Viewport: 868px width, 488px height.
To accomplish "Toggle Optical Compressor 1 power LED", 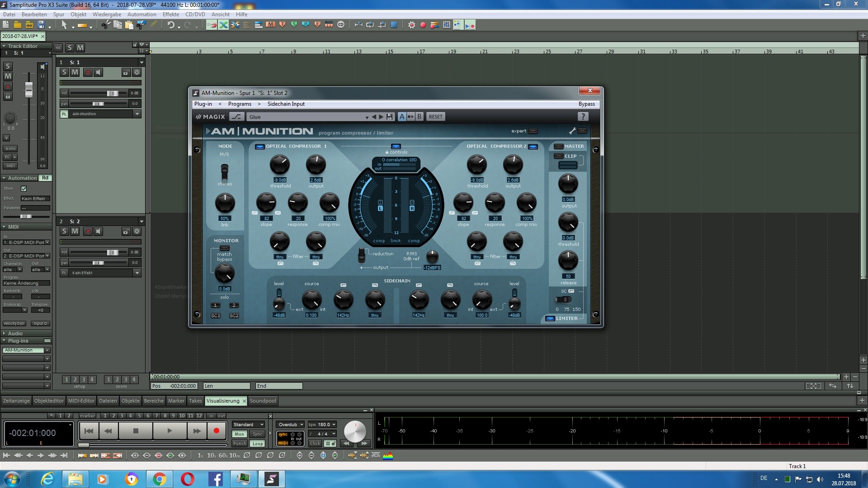I will (259, 146).
